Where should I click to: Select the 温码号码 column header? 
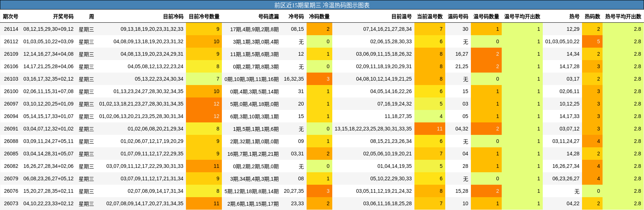coord(458,16)
